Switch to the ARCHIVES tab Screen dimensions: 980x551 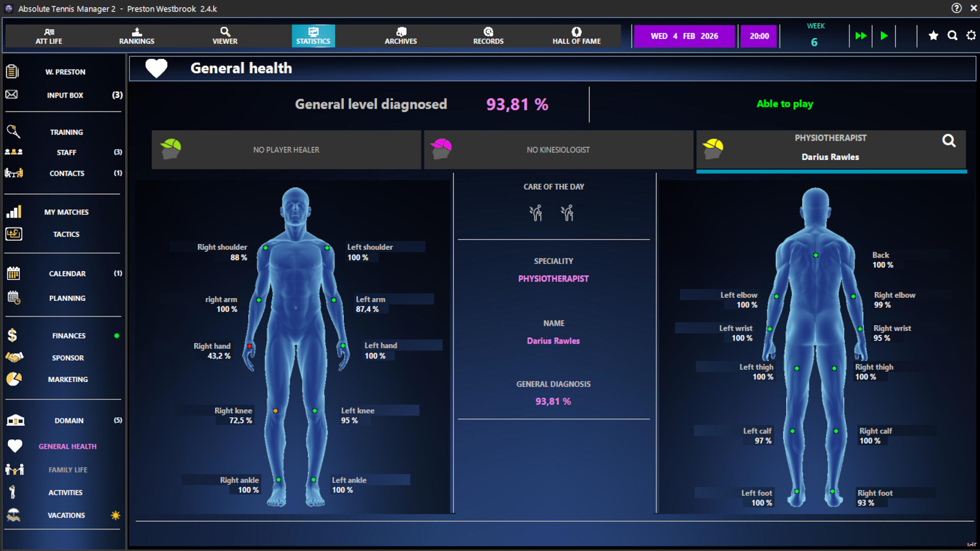click(x=401, y=36)
